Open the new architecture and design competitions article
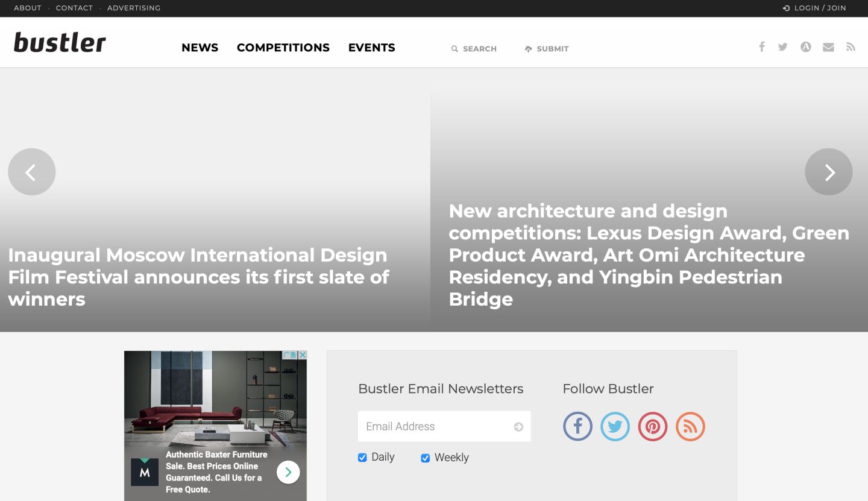Screen dimensions: 868x501 coord(649,255)
